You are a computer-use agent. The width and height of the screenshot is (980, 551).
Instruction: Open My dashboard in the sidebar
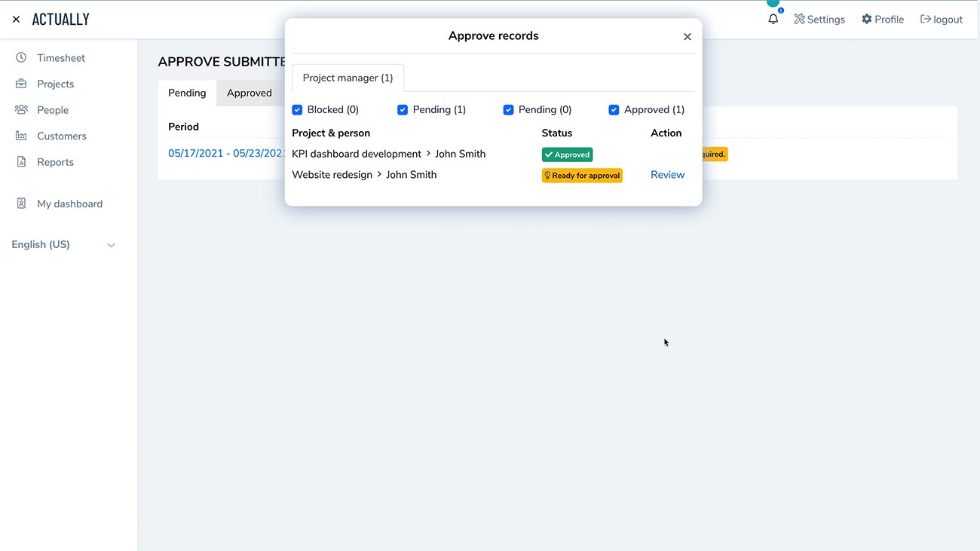(69, 204)
